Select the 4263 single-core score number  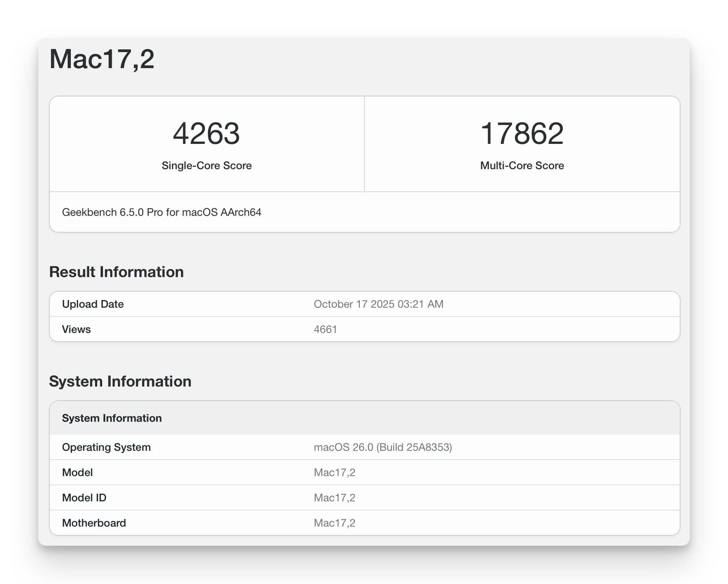click(x=206, y=134)
